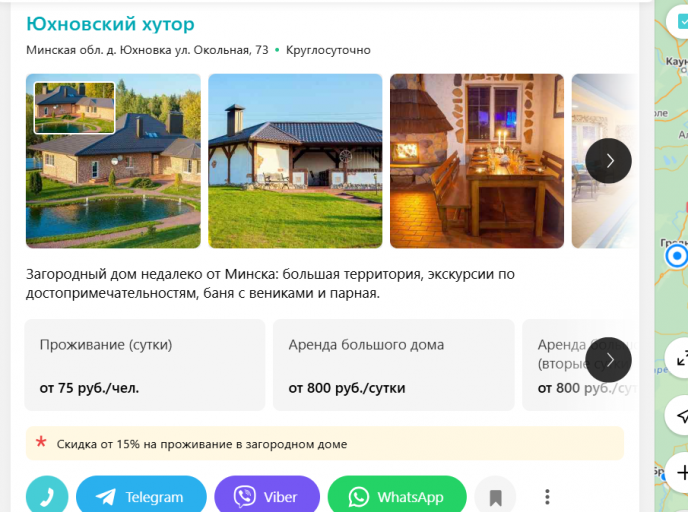Image resolution: width=688 pixels, height=512 pixels.
Task: Show next prices with price-card arrow
Action: (609, 360)
